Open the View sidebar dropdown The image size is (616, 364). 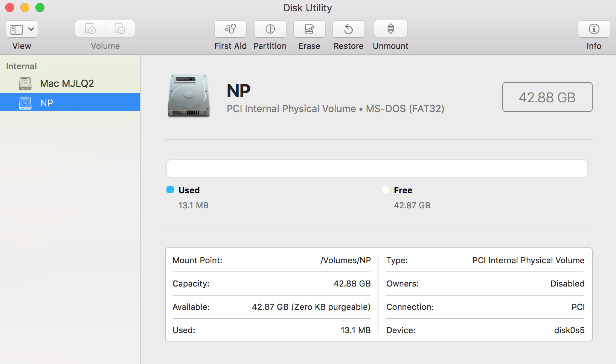coord(22,29)
